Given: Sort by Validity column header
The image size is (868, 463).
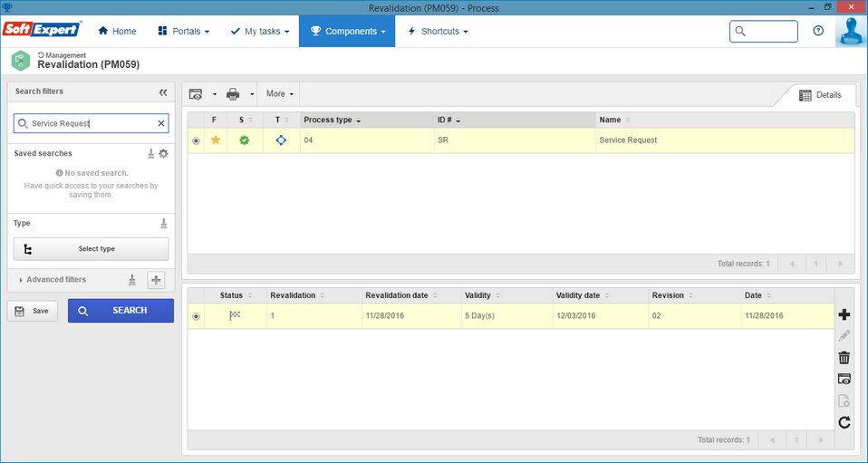Looking at the screenshot, I should tap(506, 295).
